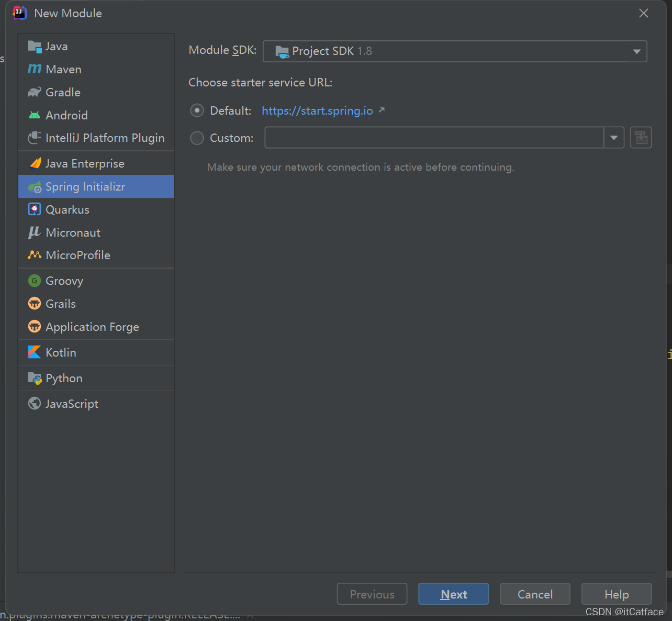Select 'IntelliJ Platform Plugin' list entry text
The width and height of the screenshot is (672, 621).
pos(105,138)
